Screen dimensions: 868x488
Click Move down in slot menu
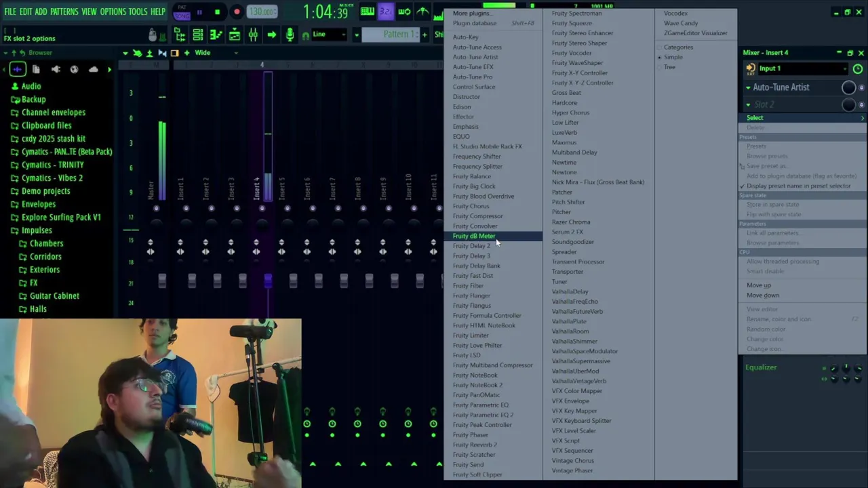[763, 296]
